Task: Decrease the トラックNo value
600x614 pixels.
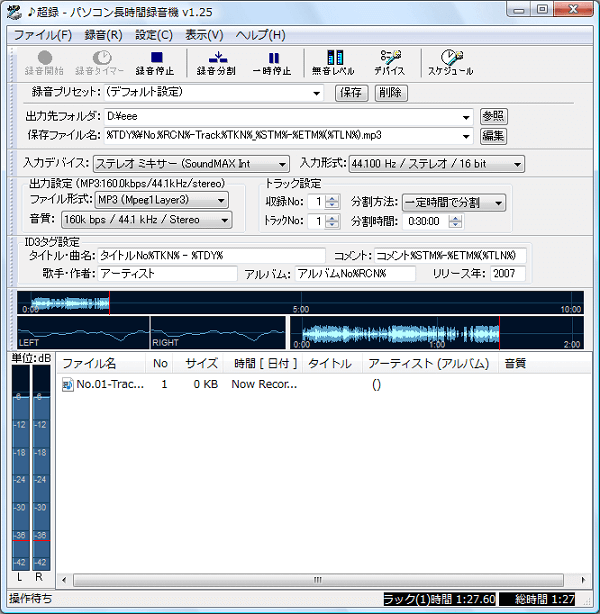Action: pyautogui.click(x=332, y=224)
